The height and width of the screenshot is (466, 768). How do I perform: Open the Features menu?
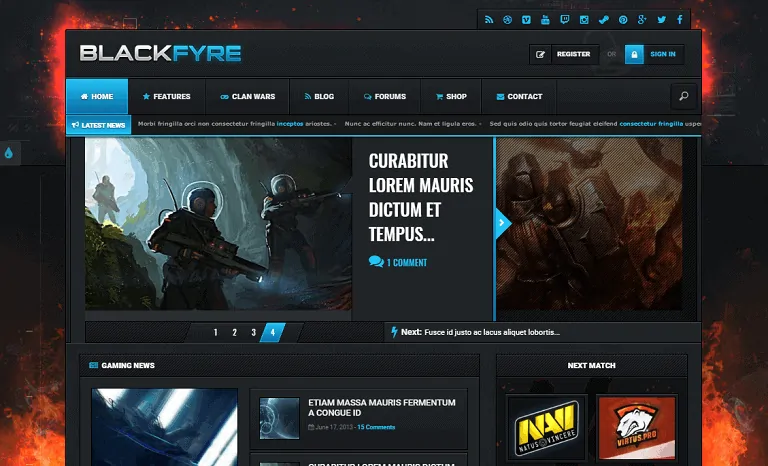[167, 97]
